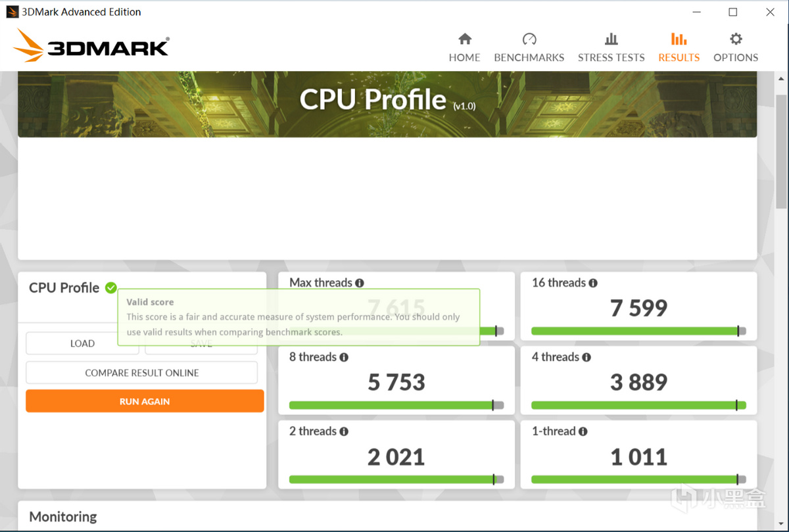Click green valid score checkmark
The height and width of the screenshot is (532, 789).
pyautogui.click(x=111, y=287)
